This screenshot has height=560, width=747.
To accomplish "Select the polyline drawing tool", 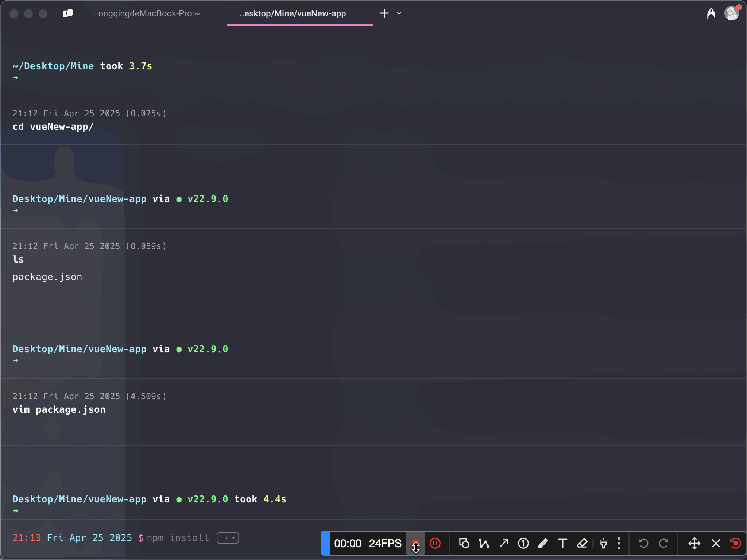I will coord(484,543).
